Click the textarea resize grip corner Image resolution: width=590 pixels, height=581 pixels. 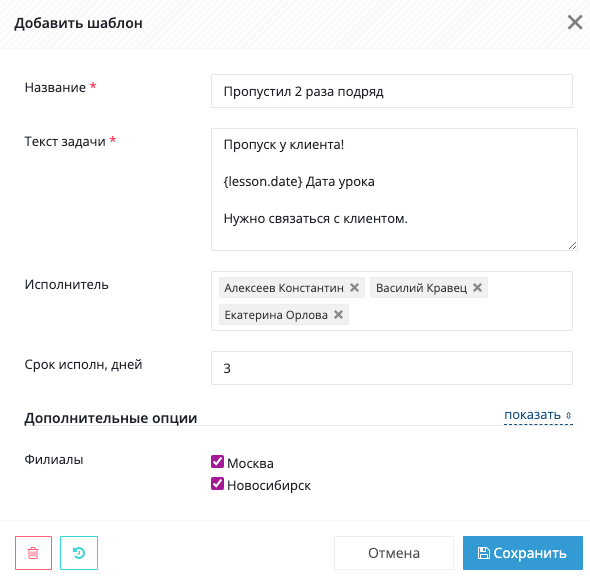[572, 246]
